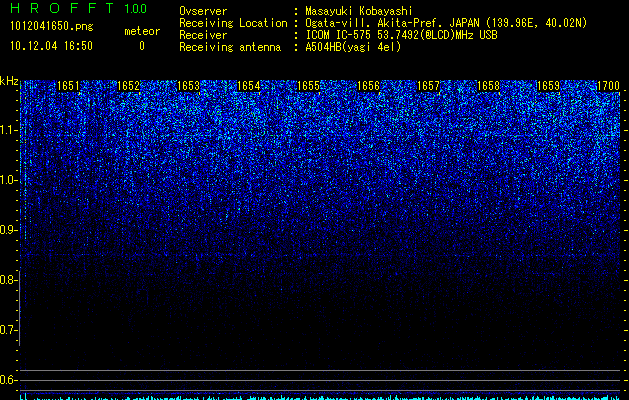Viewport: 629px width, 400px height.
Task: Click the HROFFT program title text
Action: point(62,8)
